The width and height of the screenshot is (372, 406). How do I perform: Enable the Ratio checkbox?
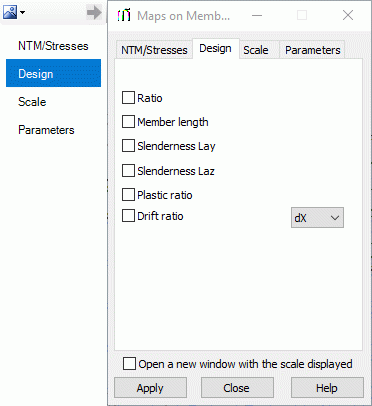(x=128, y=98)
